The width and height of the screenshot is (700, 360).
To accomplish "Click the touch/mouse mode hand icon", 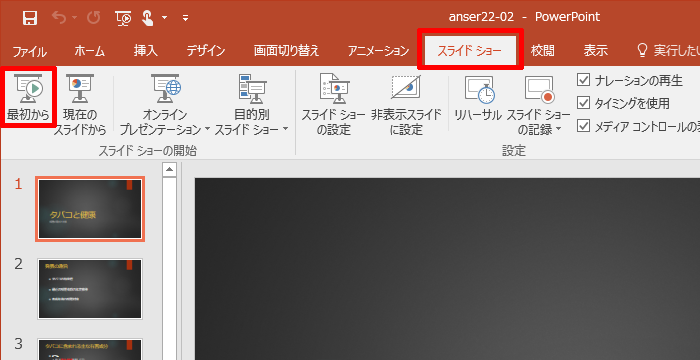I will point(148,18).
